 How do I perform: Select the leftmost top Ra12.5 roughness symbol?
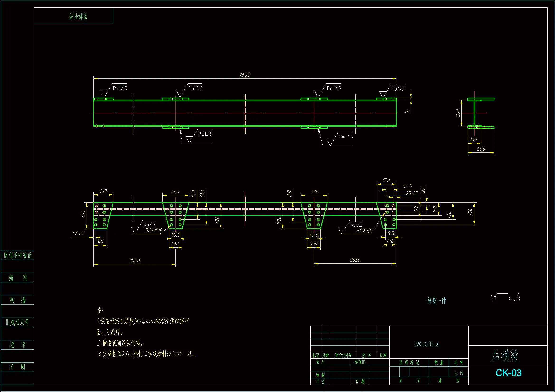(120, 88)
